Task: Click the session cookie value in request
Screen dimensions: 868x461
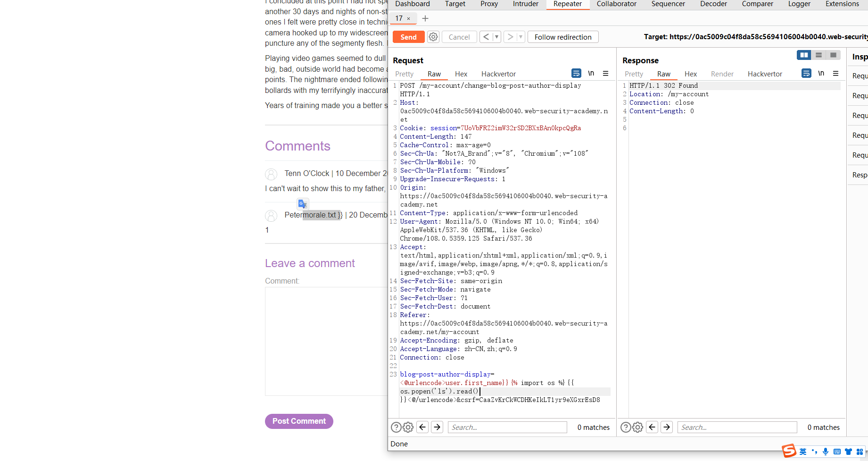Action: 521,128
